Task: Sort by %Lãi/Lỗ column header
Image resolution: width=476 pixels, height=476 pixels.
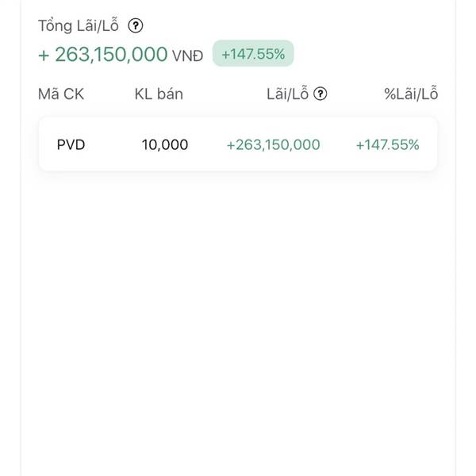Action: point(411,94)
